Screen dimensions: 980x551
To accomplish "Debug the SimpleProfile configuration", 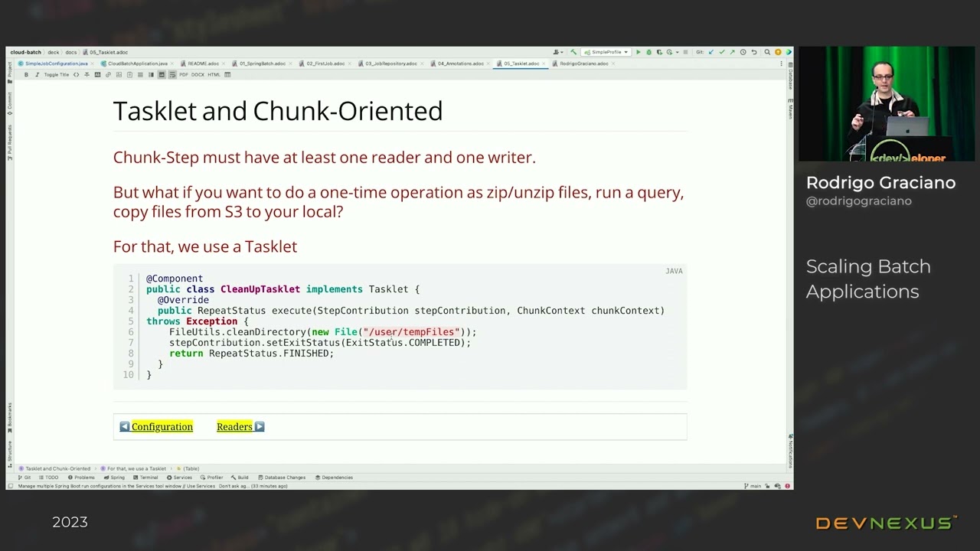I will pos(649,52).
